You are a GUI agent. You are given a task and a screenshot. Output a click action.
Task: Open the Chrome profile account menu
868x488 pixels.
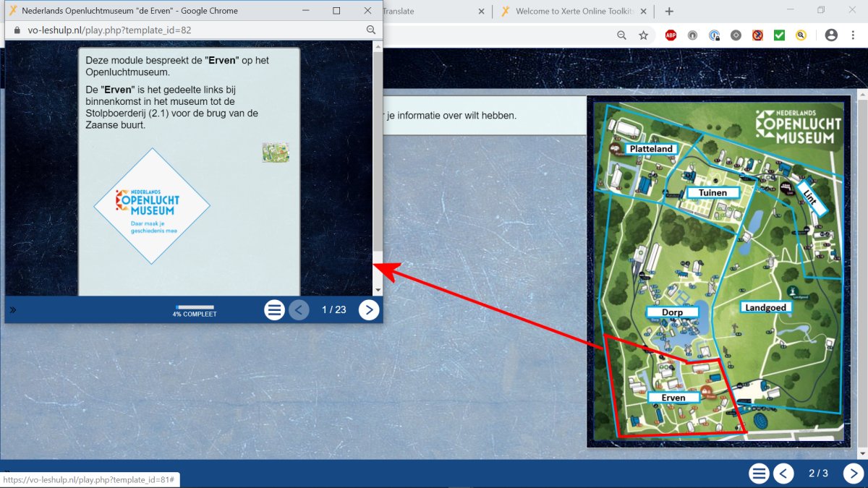coord(831,35)
